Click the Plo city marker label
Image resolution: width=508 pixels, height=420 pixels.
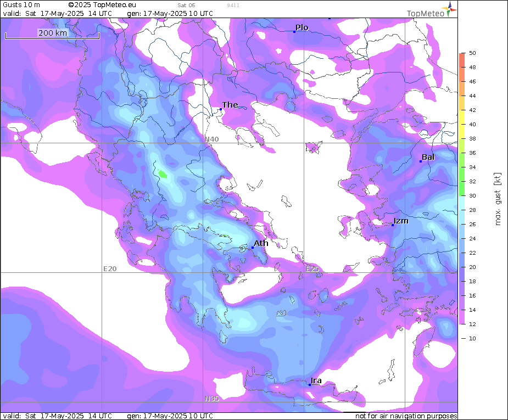[302, 27]
